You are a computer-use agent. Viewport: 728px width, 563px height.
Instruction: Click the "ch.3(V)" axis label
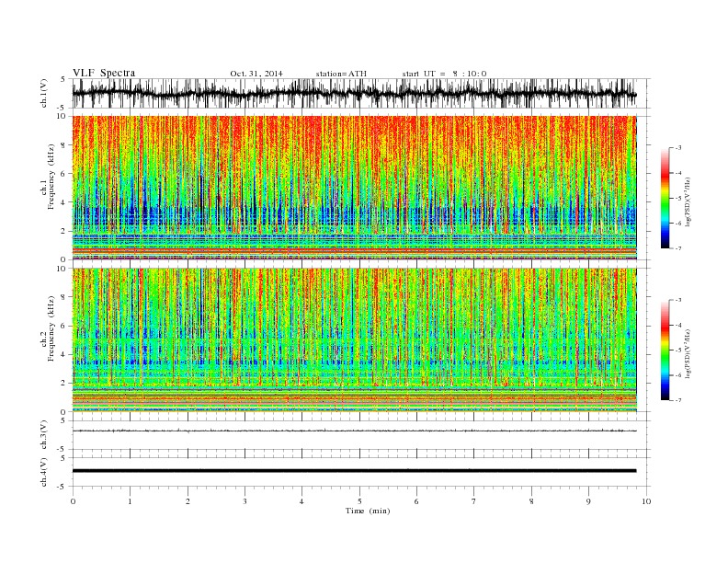44,435
